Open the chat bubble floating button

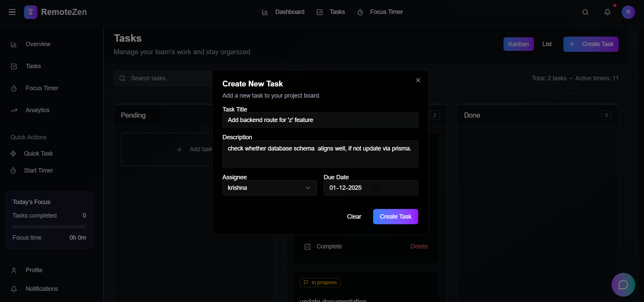pos(623,285)
